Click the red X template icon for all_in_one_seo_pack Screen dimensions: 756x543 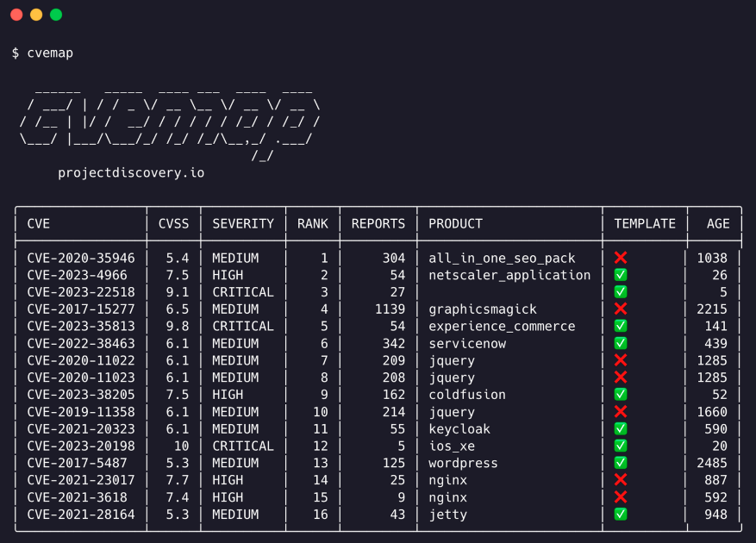(620, 257)
